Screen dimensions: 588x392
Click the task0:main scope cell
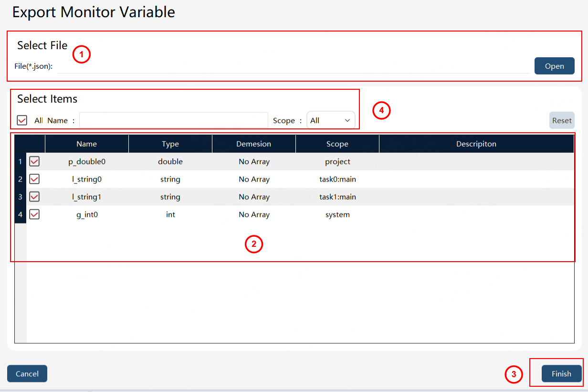pos(337,179)
